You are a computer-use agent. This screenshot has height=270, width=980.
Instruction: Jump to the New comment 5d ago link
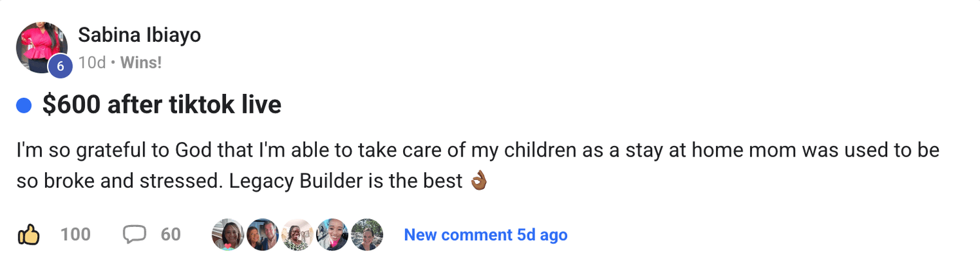(x=485, y=235)
